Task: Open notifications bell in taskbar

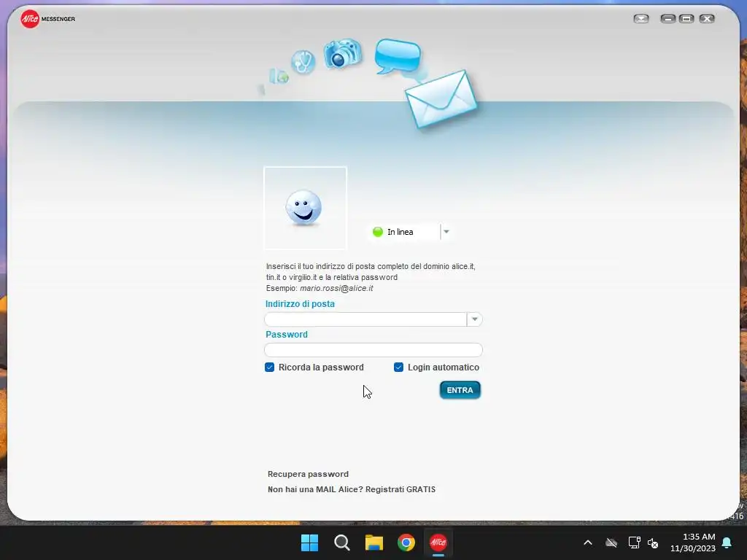Action: pyautogui.click(x=727, y=542)
